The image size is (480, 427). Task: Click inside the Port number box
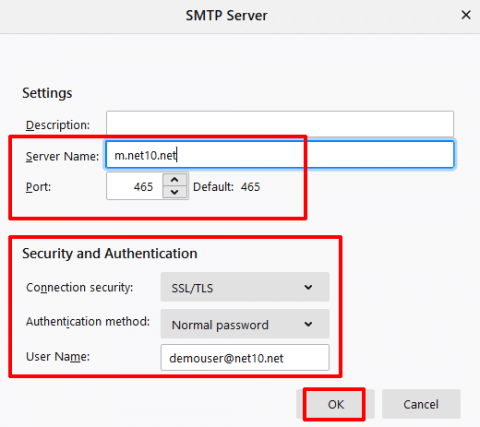pos(135,186)
